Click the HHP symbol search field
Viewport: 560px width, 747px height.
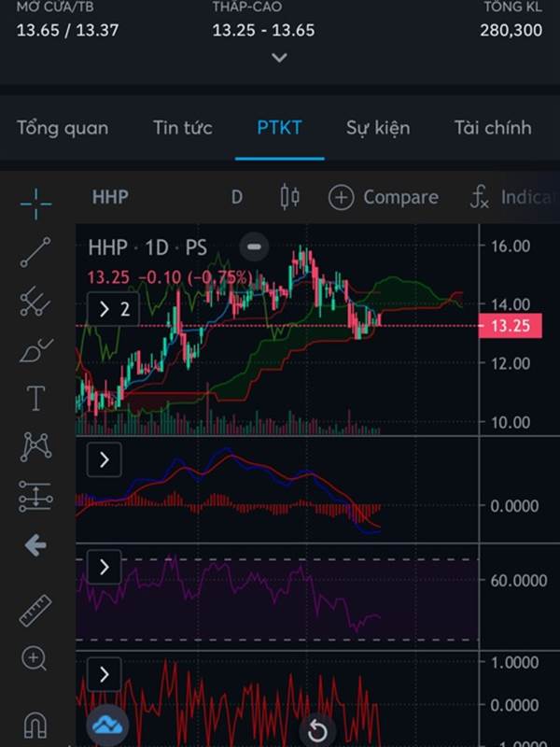[x=110, y=197]
